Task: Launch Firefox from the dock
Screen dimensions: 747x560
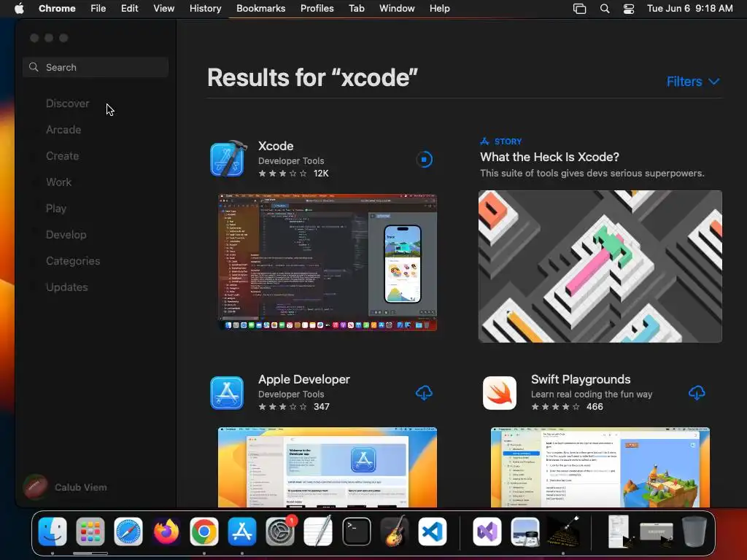Action: coord(166,532)
